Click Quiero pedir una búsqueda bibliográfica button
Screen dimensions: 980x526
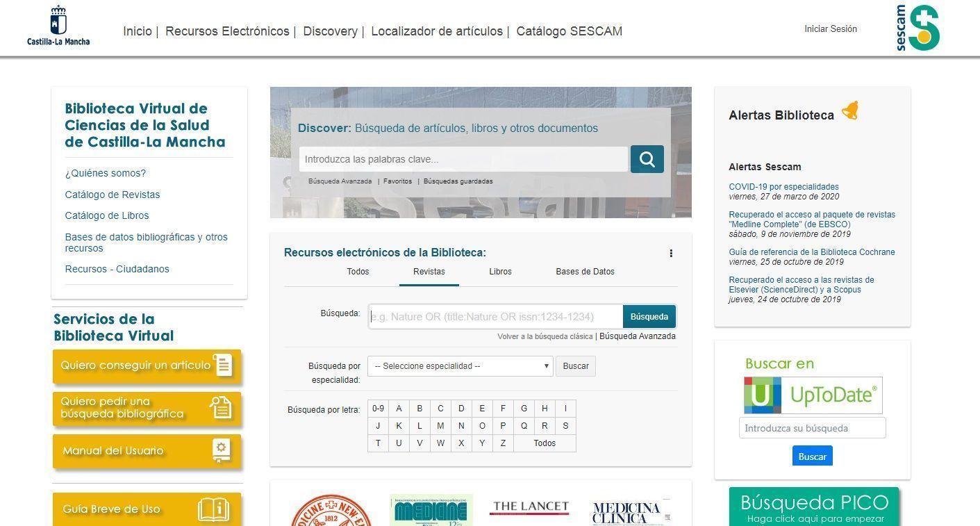click(147, 408)
